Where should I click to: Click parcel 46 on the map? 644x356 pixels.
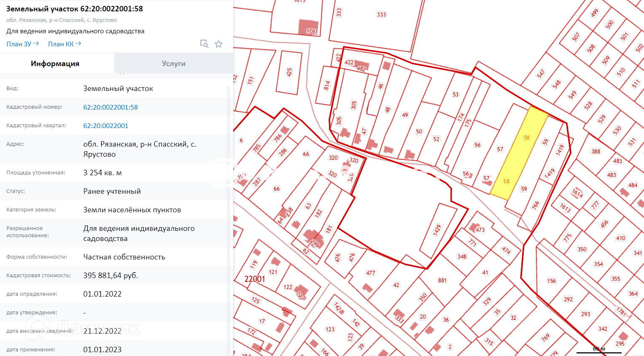(x=381, y=86)
